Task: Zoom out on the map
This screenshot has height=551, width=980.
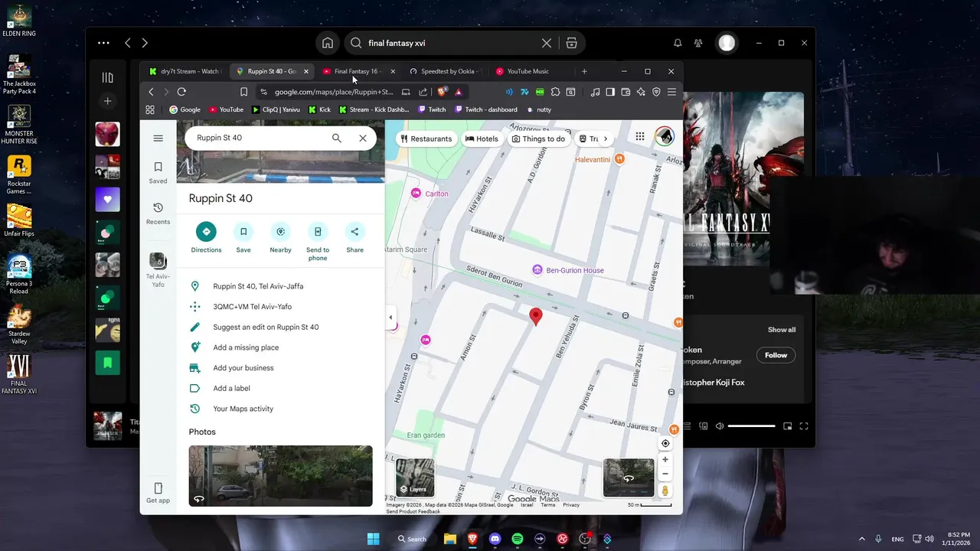Action: click(x=665, y=474)
